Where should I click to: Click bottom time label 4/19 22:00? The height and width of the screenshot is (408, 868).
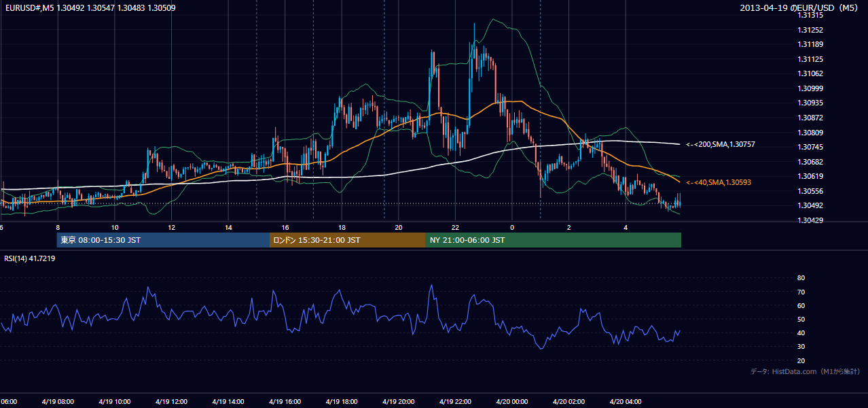[455, 402]
